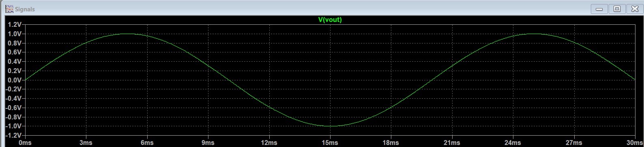Click the -0.6V vertical axis label

[13, 108]
